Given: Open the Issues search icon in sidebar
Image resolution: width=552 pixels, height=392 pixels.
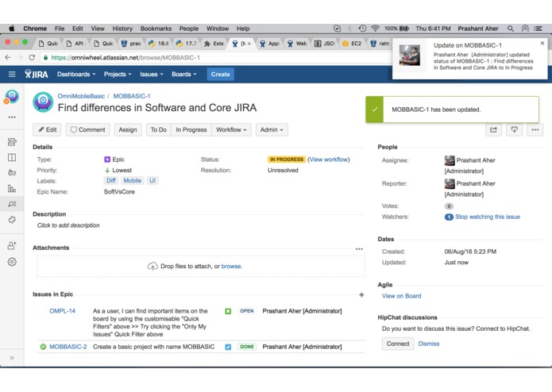Looking at the screenshot, I should 12,204.
